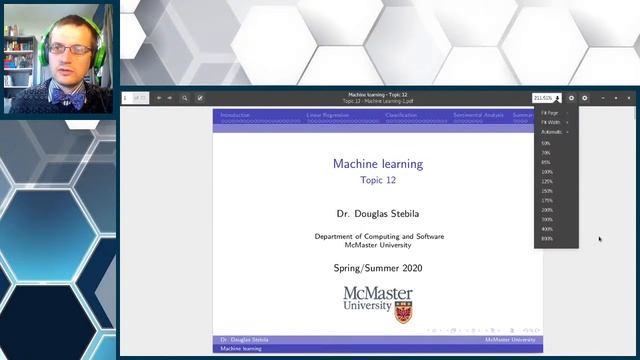Close the PDF viewer window
640x360 pixels.
pyautogui.click(x=629, y=98)
